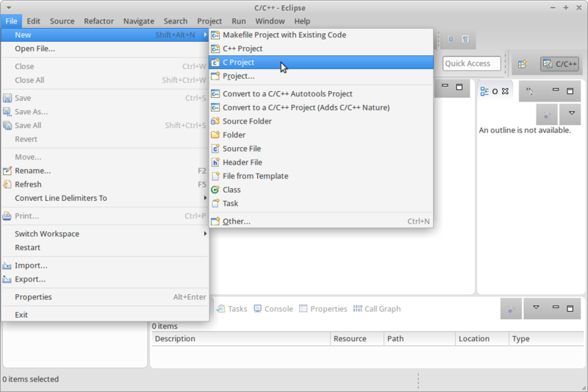Toggle show whitespace characters toolbar icon
This screenshot has height=392, width=588.
click(465, 39)
